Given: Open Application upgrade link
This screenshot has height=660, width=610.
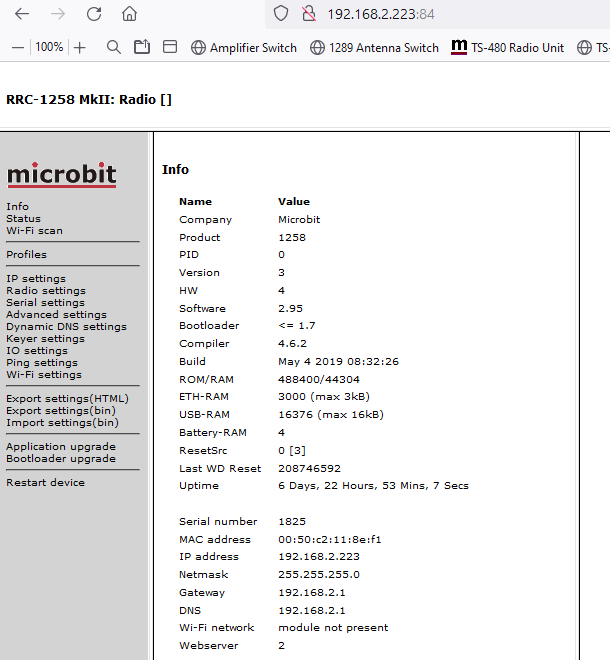Looking at the screenshot, I should click(x=61, y=447).
